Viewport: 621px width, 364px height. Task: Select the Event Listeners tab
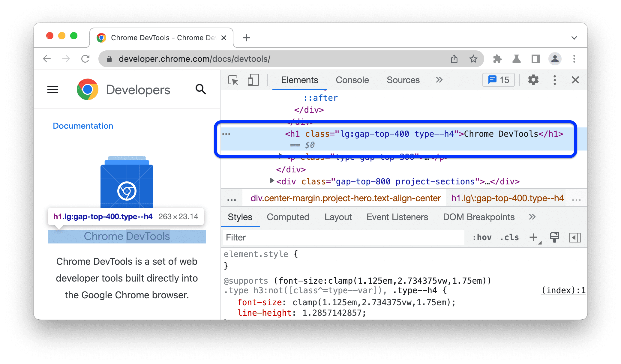pos(397,217)
